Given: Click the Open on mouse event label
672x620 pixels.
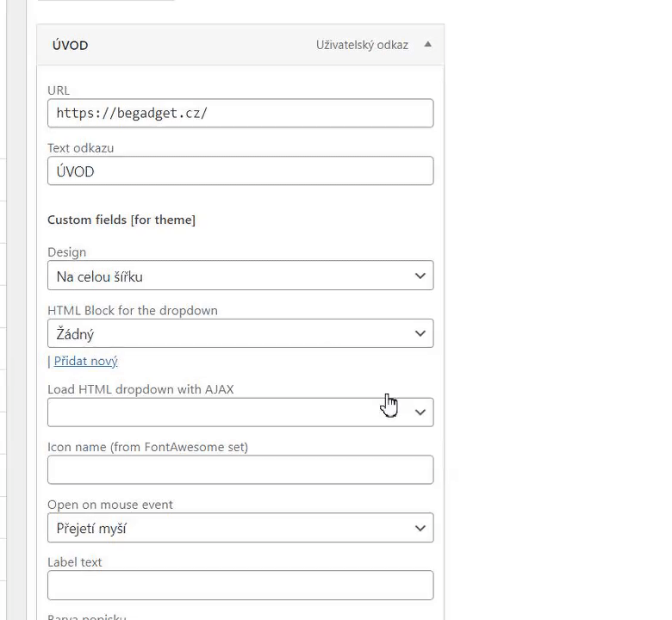Looking at the screenshot, I should pos(110,505).
